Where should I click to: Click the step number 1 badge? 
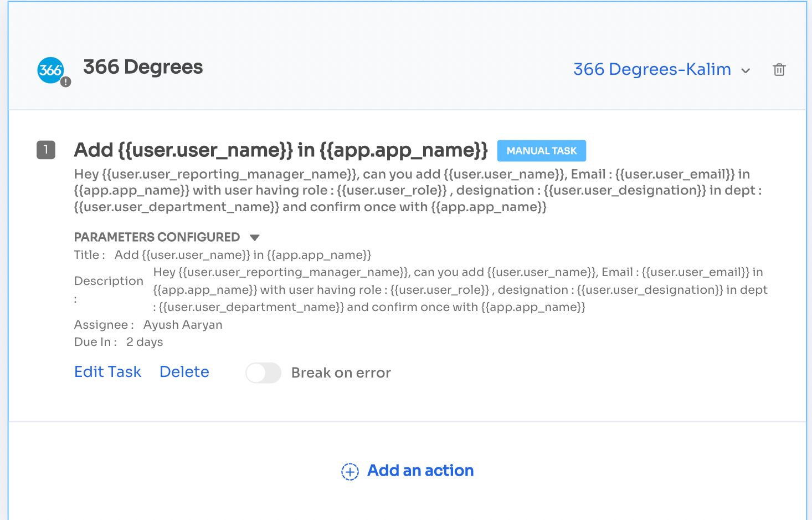click(x=46, y=150)
